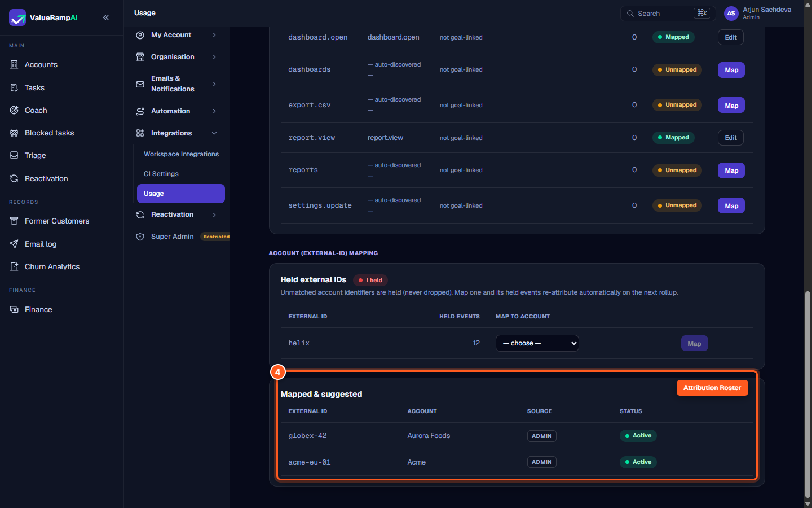The width and height of the screenshot is (812, 508).
Task: Click the Organisation icon in the settings menu
Action: [x=140, y=57]
